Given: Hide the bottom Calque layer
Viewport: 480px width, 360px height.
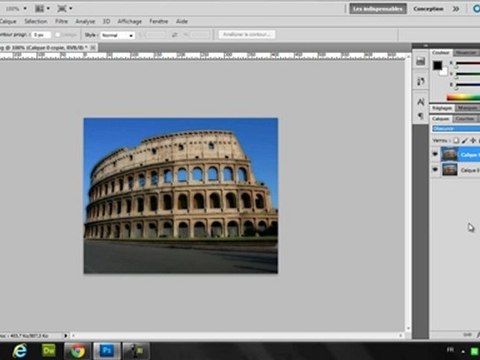Looking at the screenshot, I should pyautogui.click(x=435, y=170).
